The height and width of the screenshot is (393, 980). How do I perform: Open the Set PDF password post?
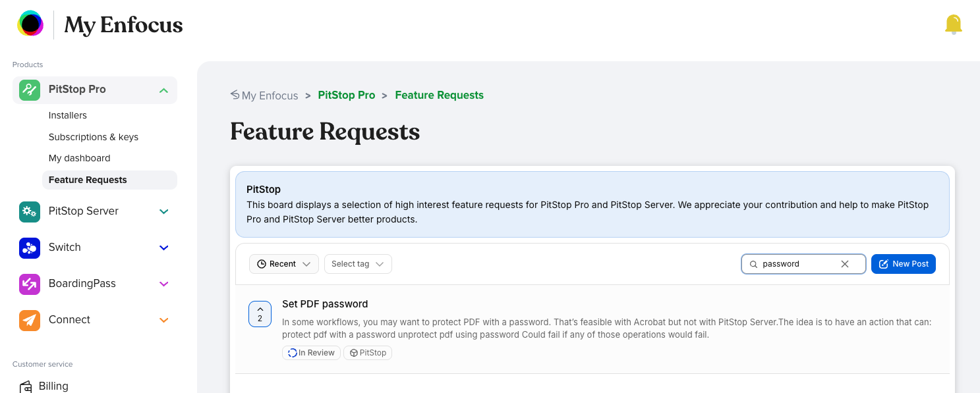[325, 304]
